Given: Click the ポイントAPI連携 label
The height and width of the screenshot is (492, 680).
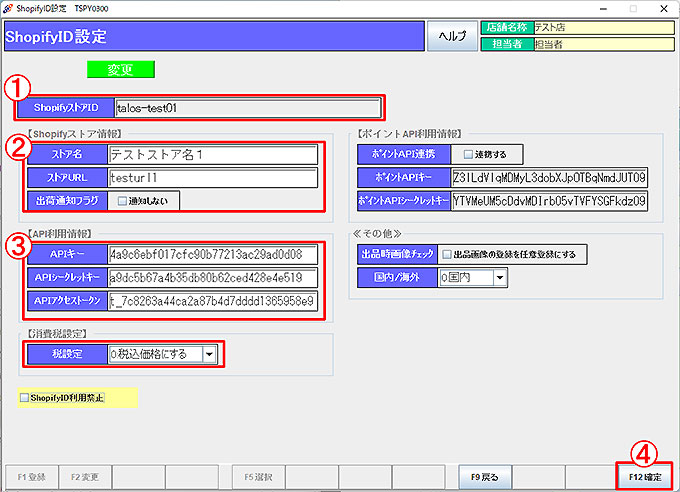Looking at the screenshot, I should 404,154.
